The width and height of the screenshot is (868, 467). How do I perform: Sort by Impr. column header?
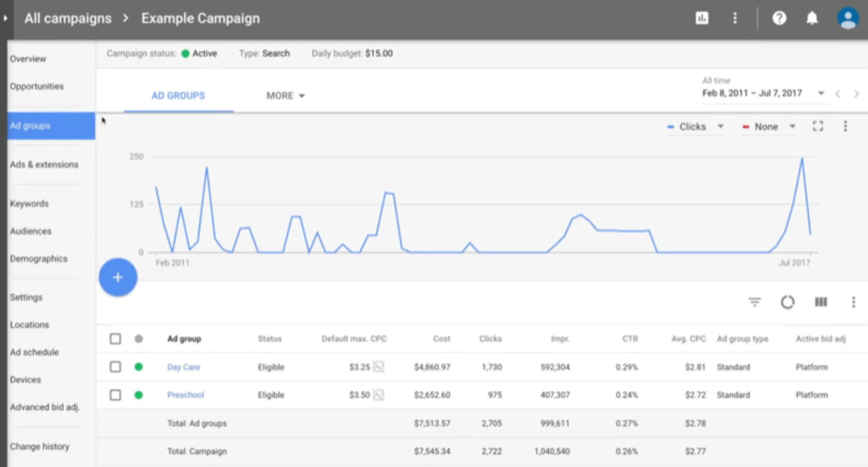tap(560, 339)
